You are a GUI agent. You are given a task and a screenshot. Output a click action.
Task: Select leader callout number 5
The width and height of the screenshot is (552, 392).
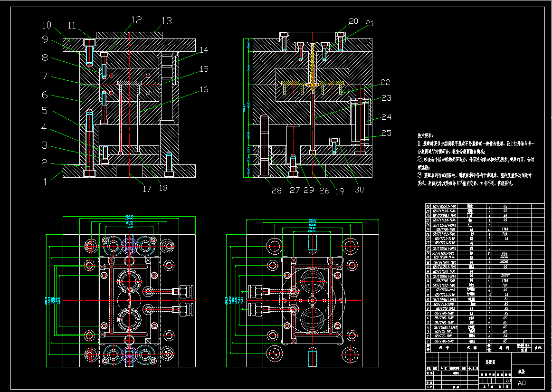pos(45,111)
